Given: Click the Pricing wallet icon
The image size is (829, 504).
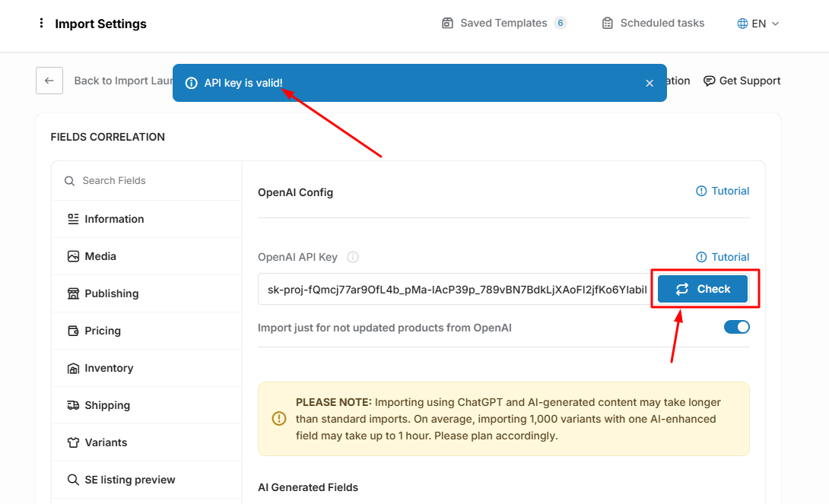Looking at the screenshot, I should click(x=73, y=331).
